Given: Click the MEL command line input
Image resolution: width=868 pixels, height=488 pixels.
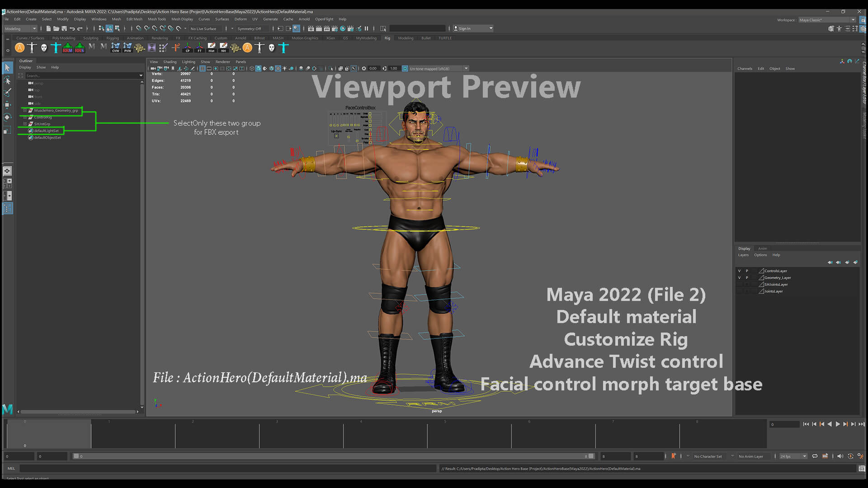Looking at the screenshot, I should 228,469.
